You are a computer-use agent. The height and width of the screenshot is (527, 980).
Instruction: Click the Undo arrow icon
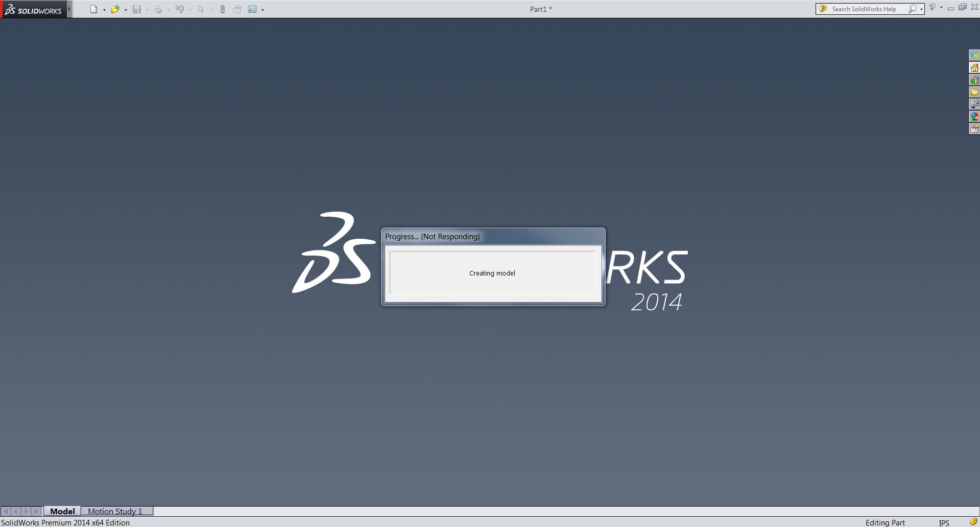[179, 9]
